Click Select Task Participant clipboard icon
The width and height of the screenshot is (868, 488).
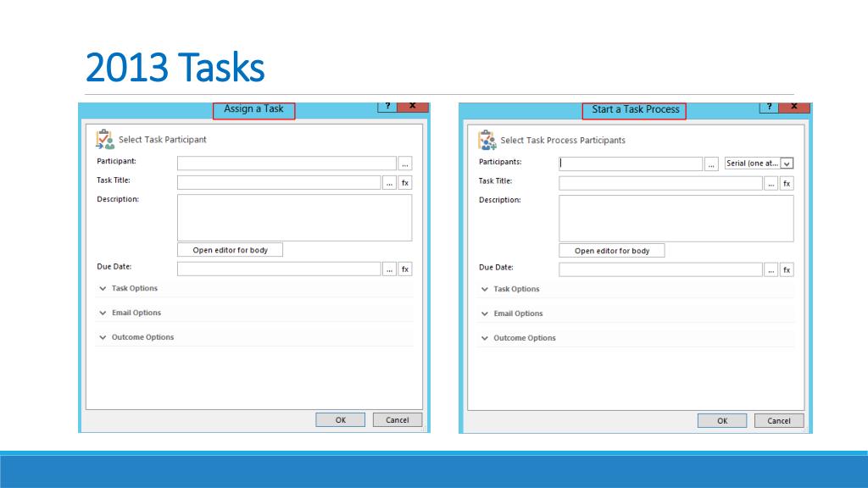[104, 140]
